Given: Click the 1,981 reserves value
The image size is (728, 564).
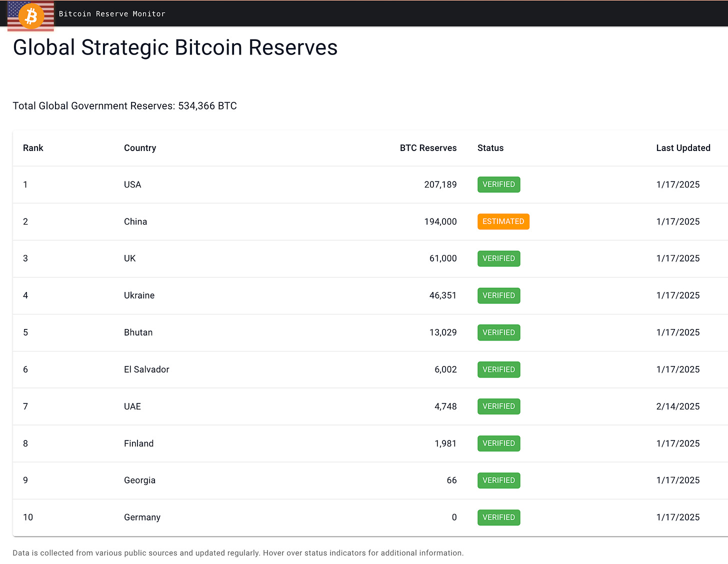Looking at the screenshot, I should click(x=445, y=443).
